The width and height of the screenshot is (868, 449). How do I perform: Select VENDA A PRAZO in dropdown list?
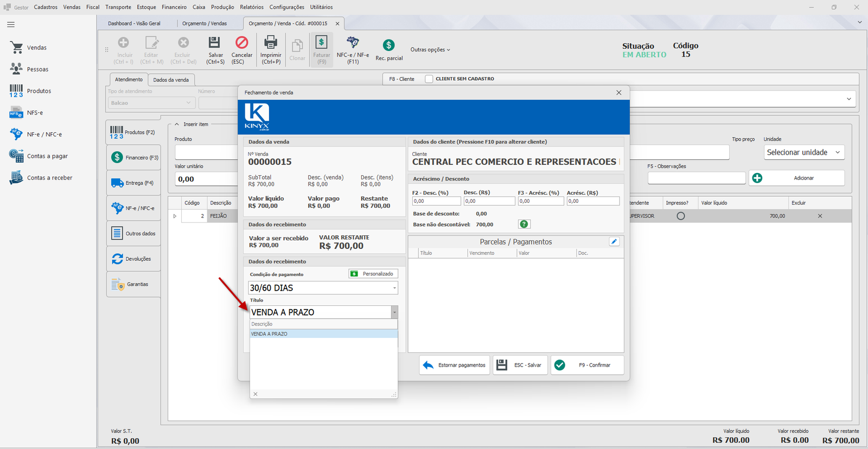(x=323, y=334)
